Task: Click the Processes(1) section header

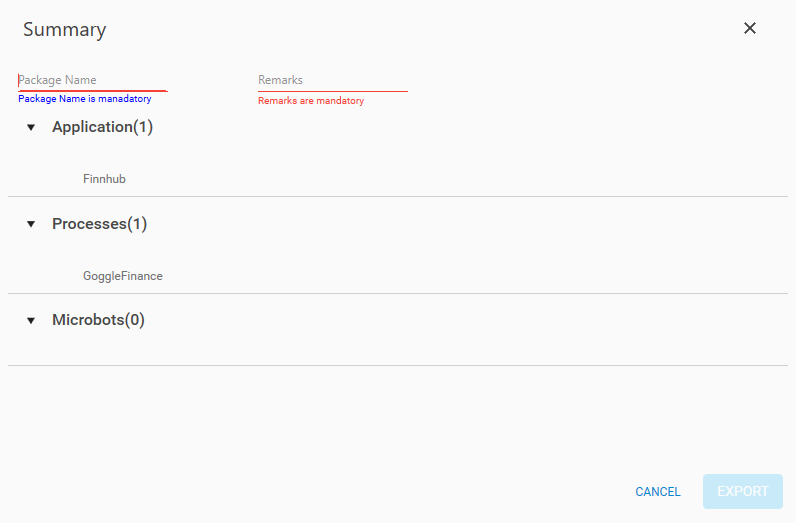Action: click(x=99, y=224)
